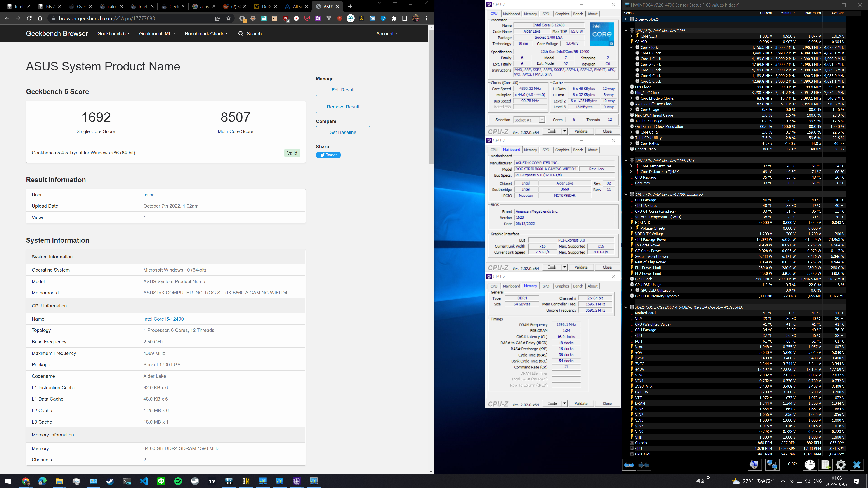Collapse ASUS ROG STRIX B660-A sensor section

626,307
